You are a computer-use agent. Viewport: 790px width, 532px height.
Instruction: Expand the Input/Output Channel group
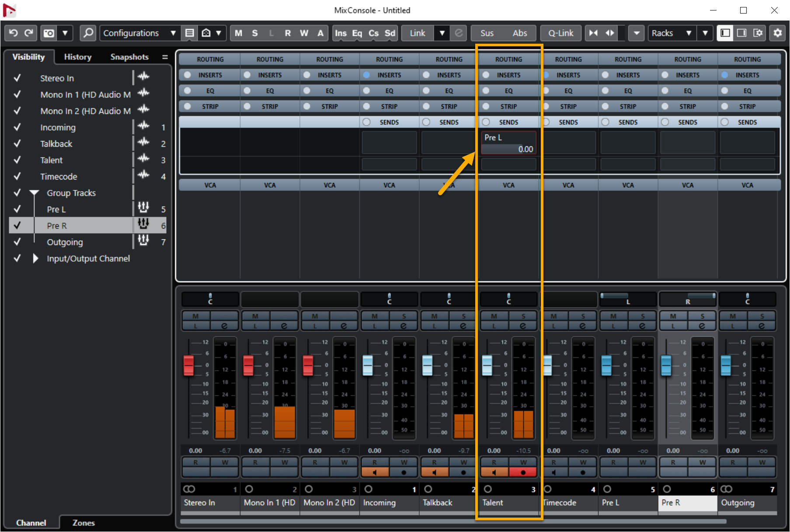tap(35, 259)
